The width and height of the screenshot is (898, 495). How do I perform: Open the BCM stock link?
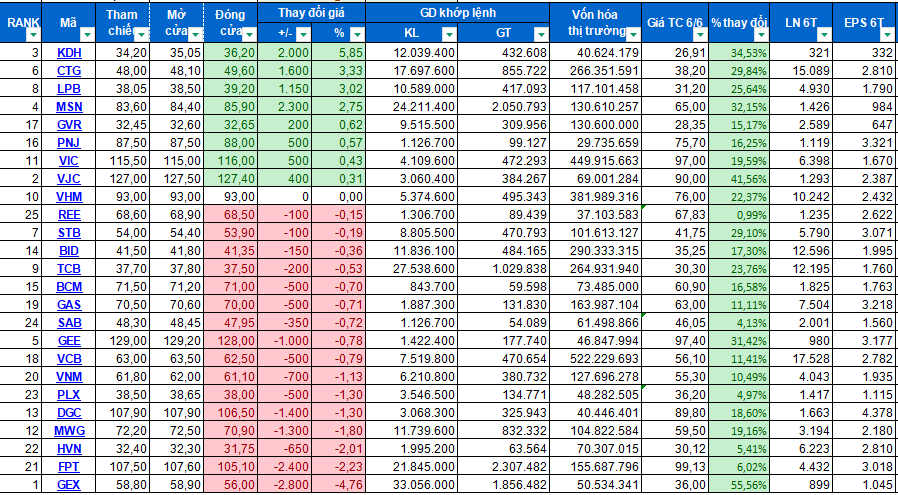pos(69,288)
